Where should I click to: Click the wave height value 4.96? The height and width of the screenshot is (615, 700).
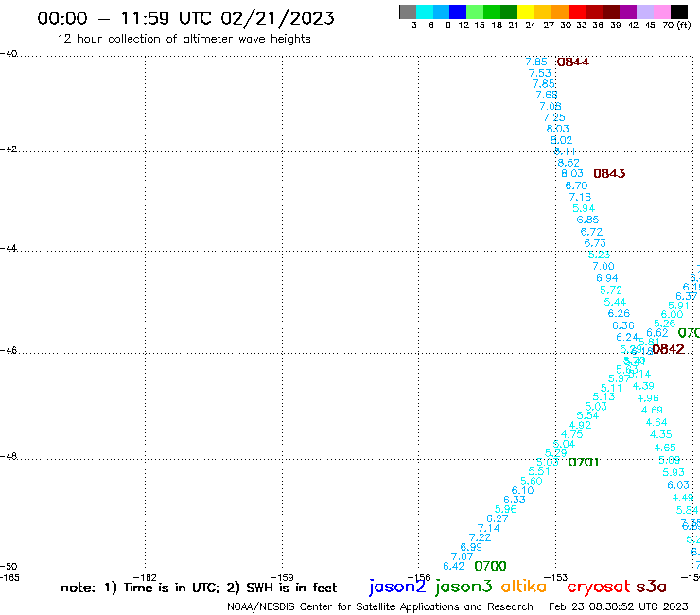[x=648, y=398]
